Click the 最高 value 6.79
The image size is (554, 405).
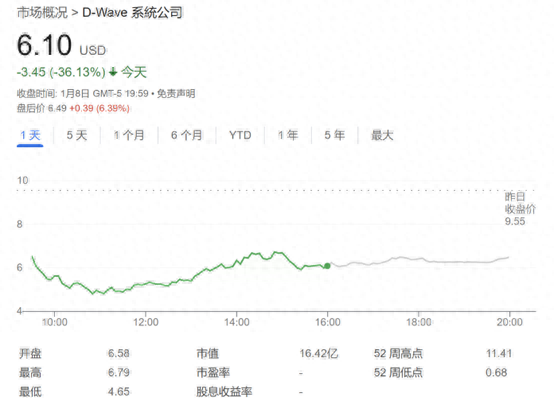(119, 372)
